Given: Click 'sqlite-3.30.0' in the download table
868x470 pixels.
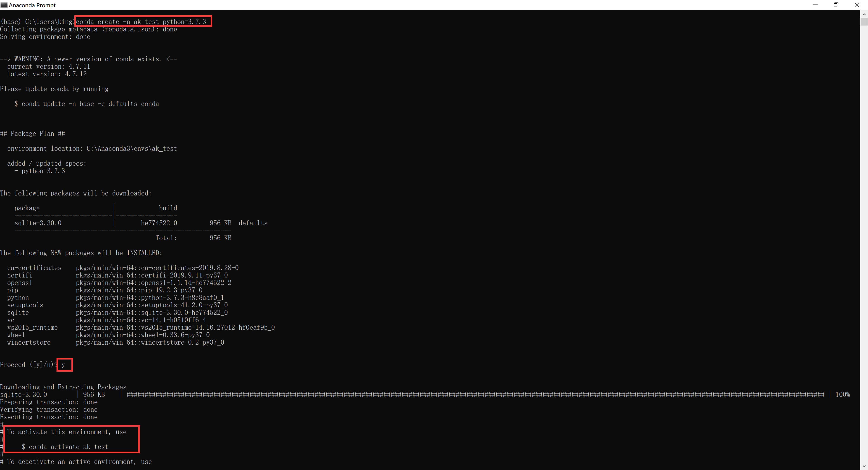Looking at the screenshot, I should click(x=38, y=223).
